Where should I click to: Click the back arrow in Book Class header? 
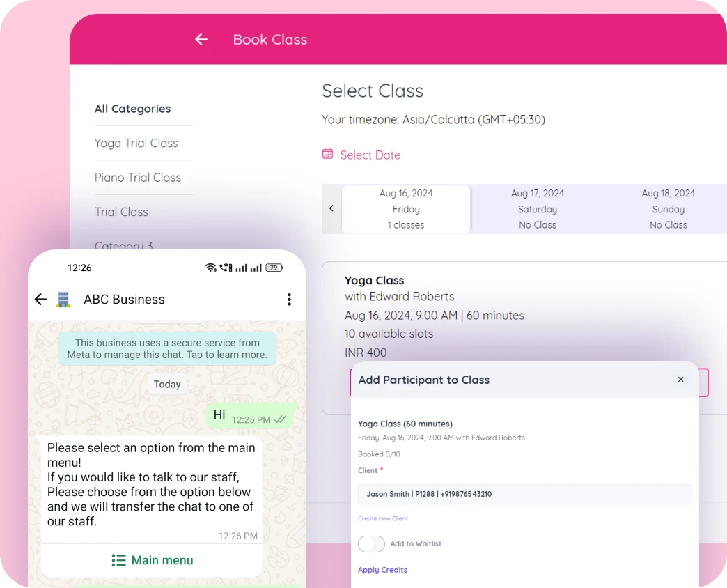pos(201,40)
